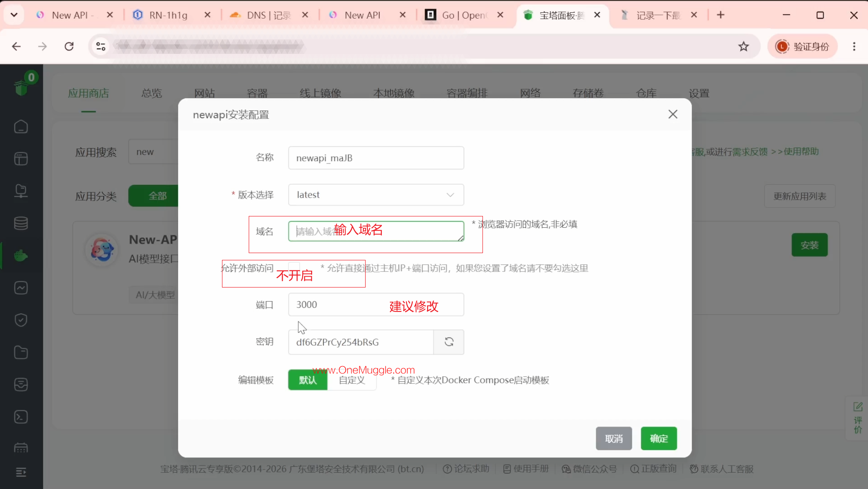The width and height of the screenshot is (868, 489).
Task: Switch to the 本地镜像 tab
Action: tap(394, 93)
